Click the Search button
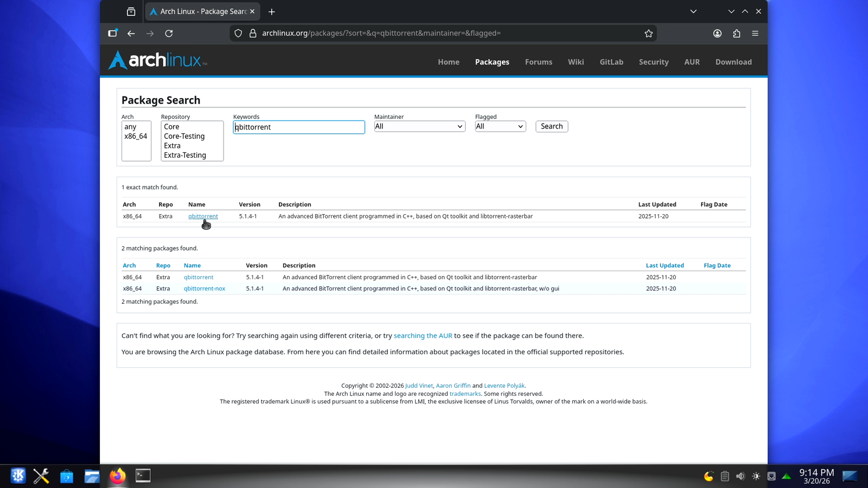This screenshot has width=868, height=488. [x=552, y=126]
